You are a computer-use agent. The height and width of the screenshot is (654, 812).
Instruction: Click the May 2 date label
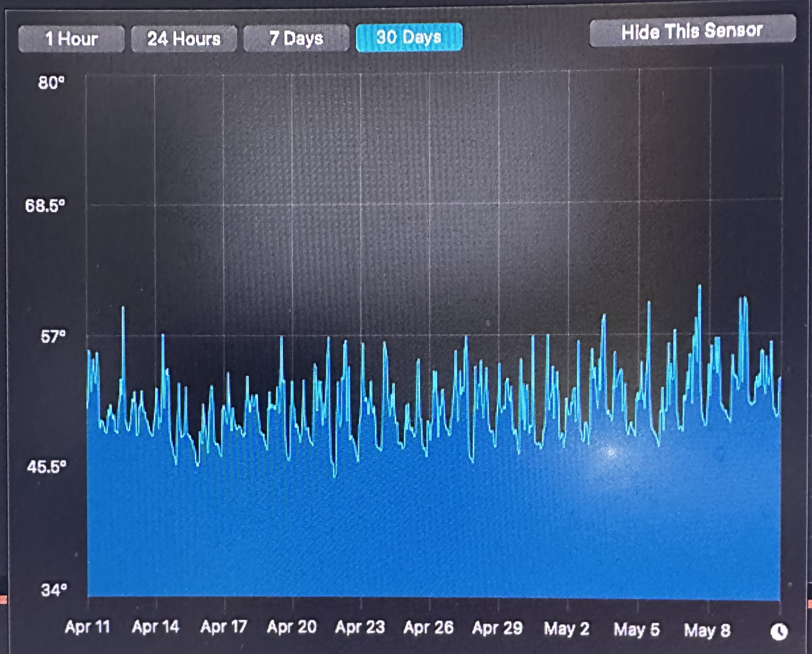(567, 630)
